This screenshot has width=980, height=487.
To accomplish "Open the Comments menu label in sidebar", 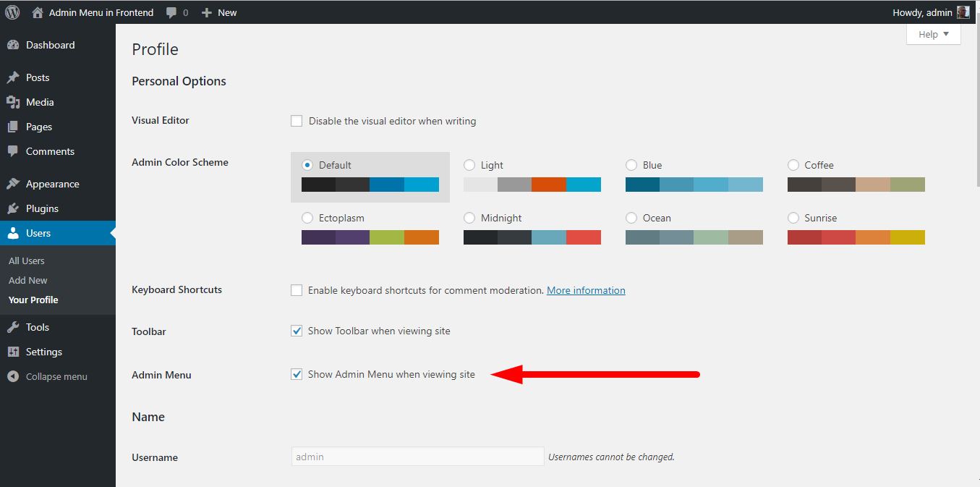I will (x=50, y=151).
